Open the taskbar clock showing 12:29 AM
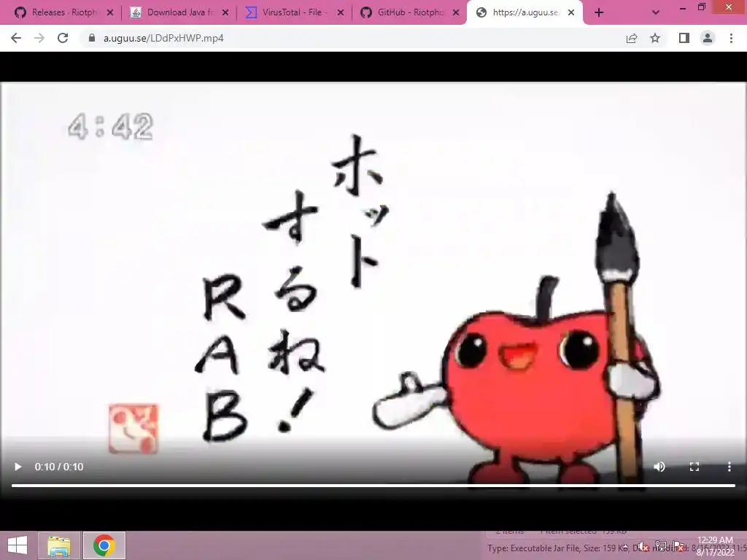Viewport: 747px width, 560px height. [715, 546]
